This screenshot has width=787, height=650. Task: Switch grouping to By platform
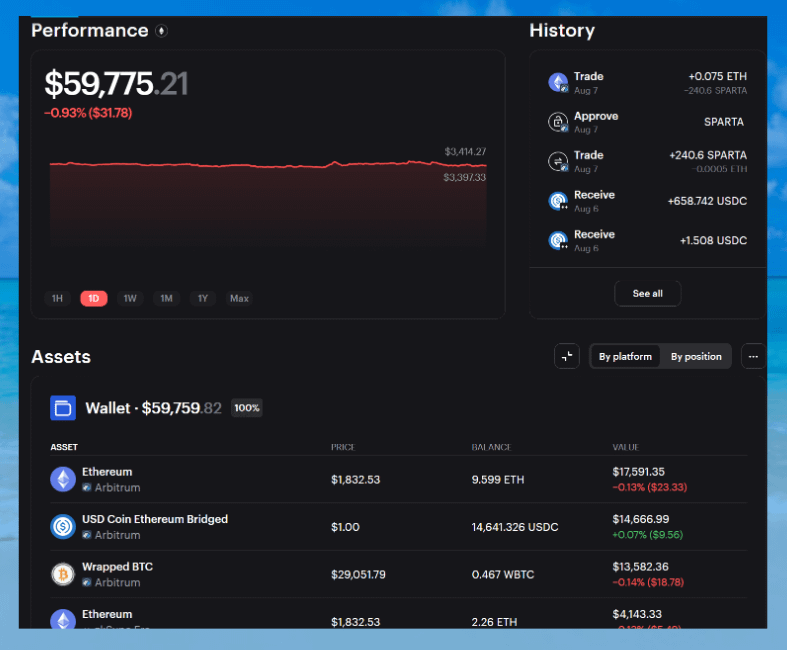(x=625, y=356)
